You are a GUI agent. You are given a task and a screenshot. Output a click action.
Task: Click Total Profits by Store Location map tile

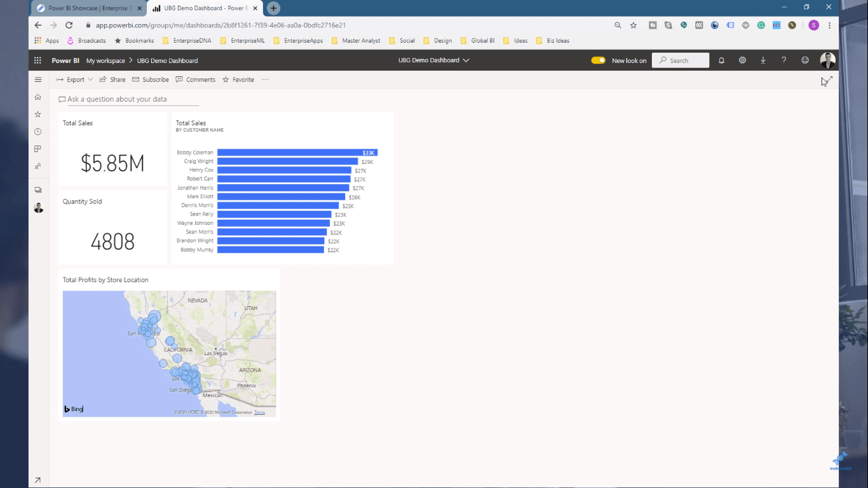coord(169,345)
